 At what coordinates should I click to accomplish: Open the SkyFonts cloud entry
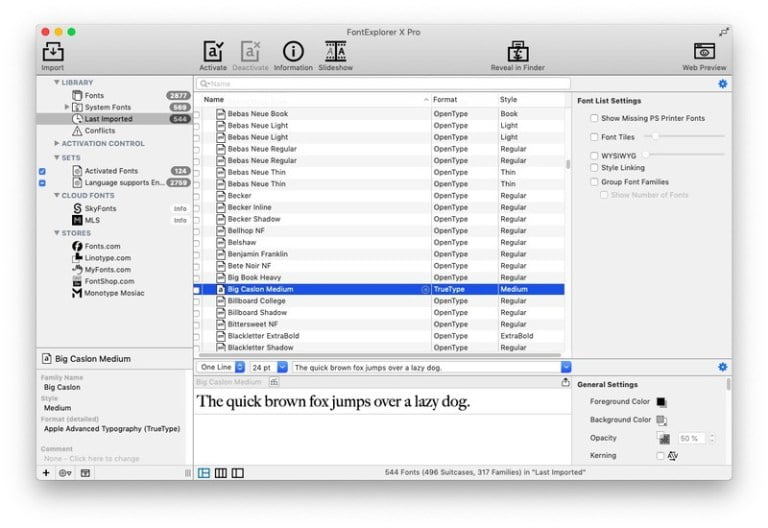point(100,208)
